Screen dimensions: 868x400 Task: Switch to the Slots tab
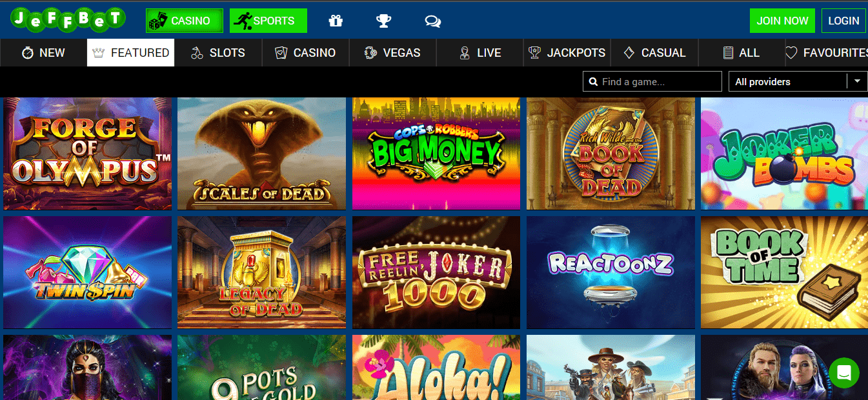click(218, 53)
